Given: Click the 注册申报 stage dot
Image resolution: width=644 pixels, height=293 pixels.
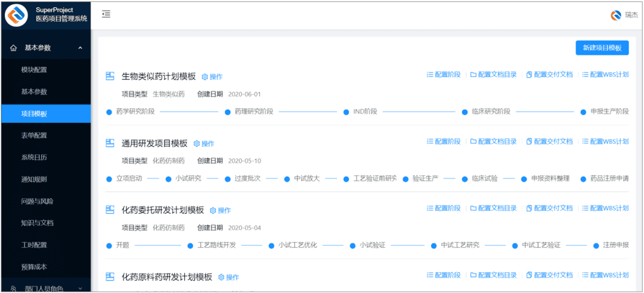Looking at the screenshot, I should click(x=596, y=246).
